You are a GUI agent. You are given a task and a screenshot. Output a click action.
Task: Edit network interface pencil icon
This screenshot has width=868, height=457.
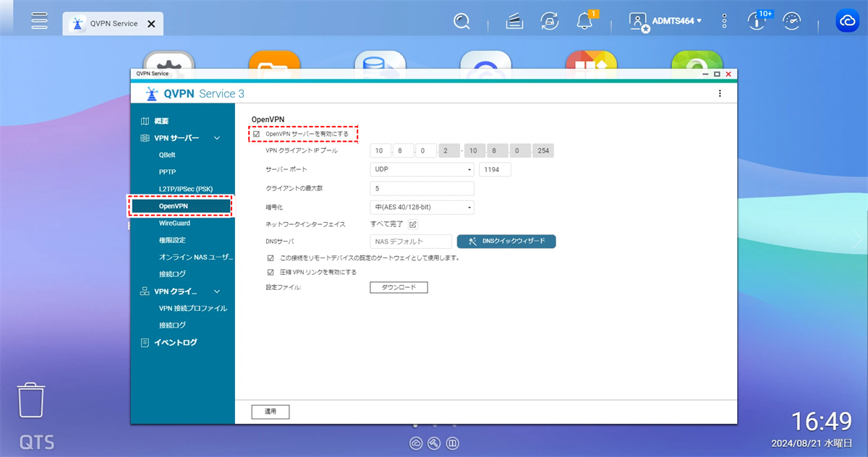pos(413,224)
